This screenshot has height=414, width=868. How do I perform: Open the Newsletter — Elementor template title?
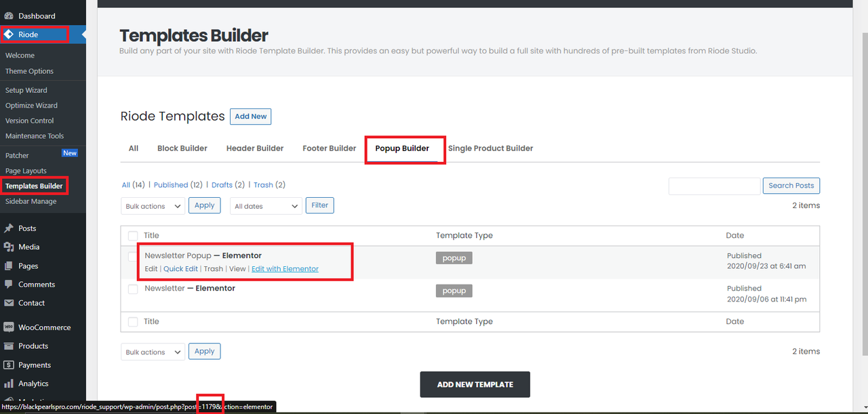[x=190, y=289]
